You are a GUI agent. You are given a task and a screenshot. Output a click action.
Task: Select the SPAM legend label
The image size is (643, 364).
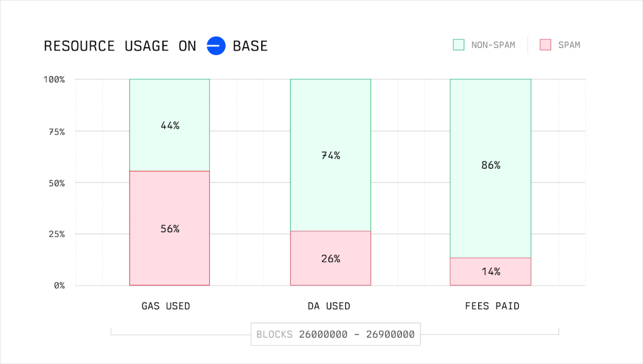coord(569,45)
